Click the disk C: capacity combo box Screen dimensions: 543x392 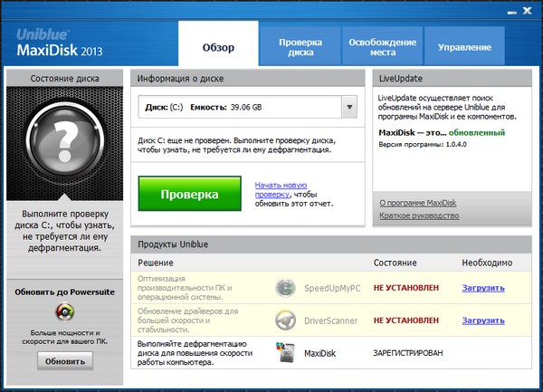tap(240, 108)
